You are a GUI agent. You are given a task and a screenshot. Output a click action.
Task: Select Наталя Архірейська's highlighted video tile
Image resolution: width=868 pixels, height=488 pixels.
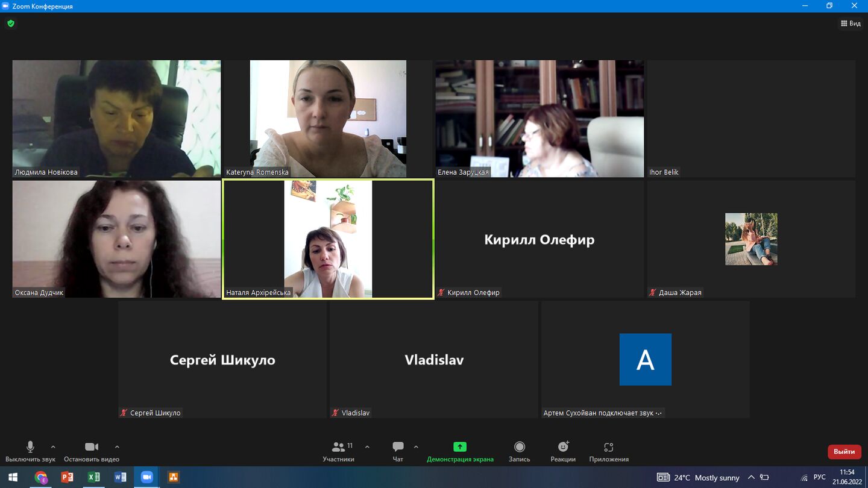329,239
